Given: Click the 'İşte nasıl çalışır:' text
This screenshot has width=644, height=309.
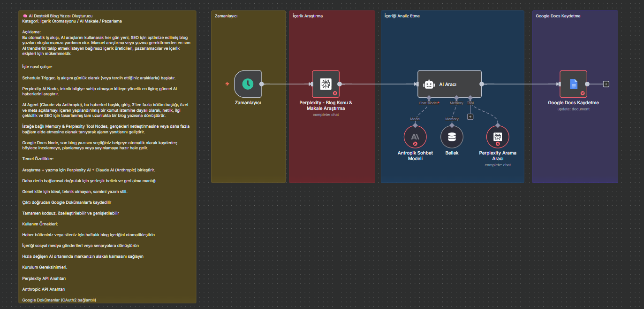Looking at the screenshot, I should 37,67.
